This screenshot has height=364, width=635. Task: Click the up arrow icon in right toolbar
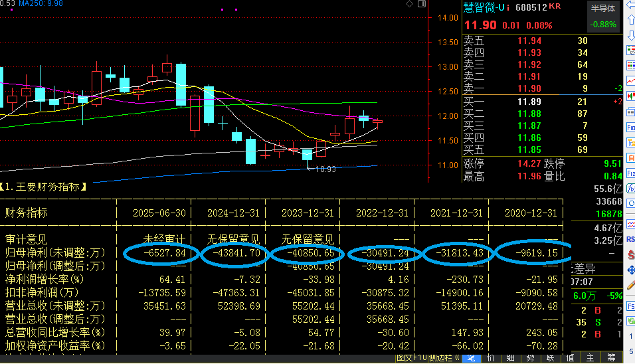pyautogui.click(x=631, y=19)
